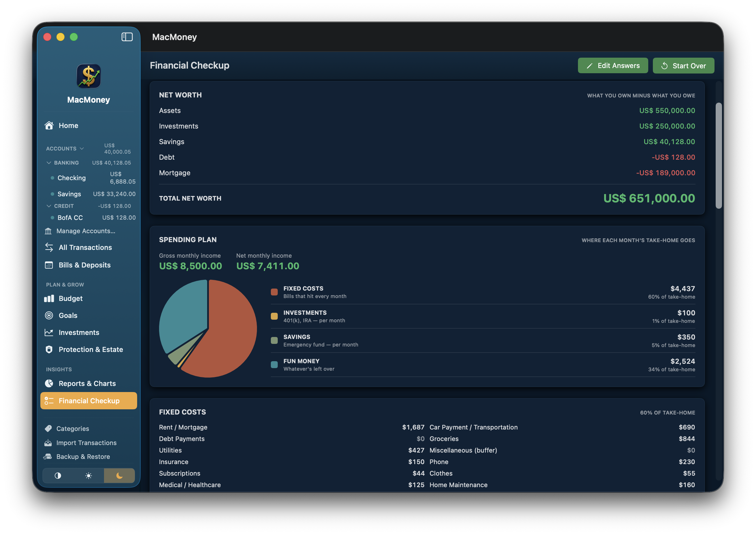Click the Gross monthly income US$ 8,500.00
The image size is (756, 535).
click(x=190, y=266)
